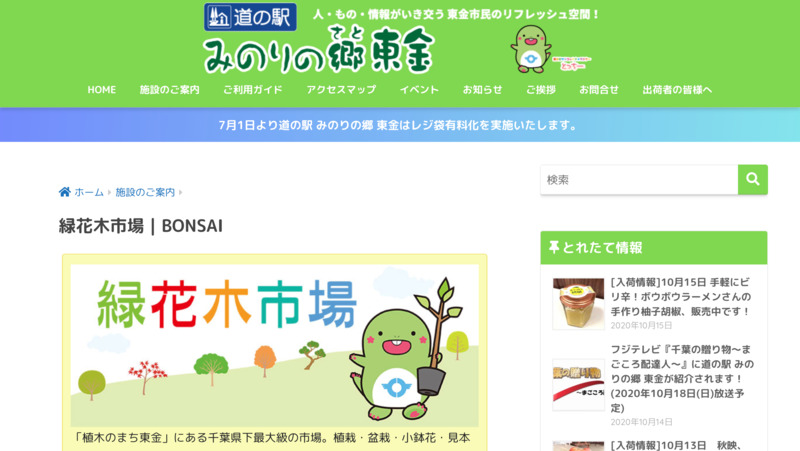The width and height of the screenshot is (800, 451).
Task: Open the 施設のご案内 navigation menu
Action: (169, 90)
